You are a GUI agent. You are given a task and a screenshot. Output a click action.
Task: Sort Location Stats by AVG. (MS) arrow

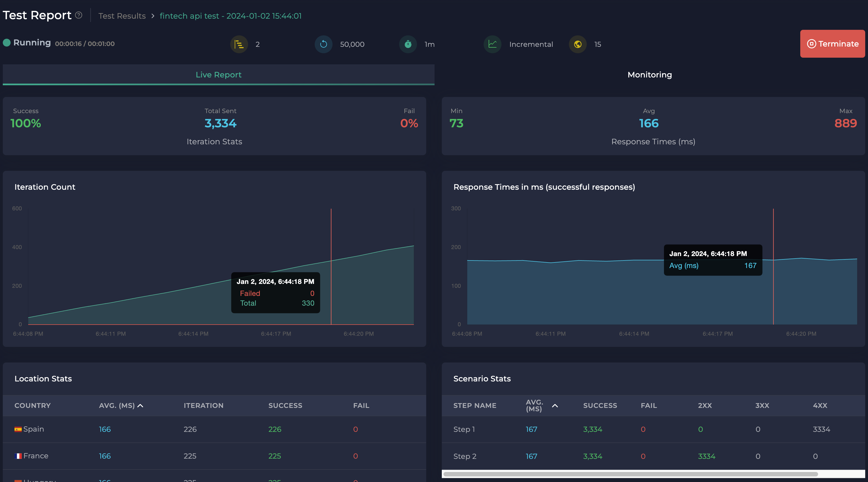(x=140, y=406)
